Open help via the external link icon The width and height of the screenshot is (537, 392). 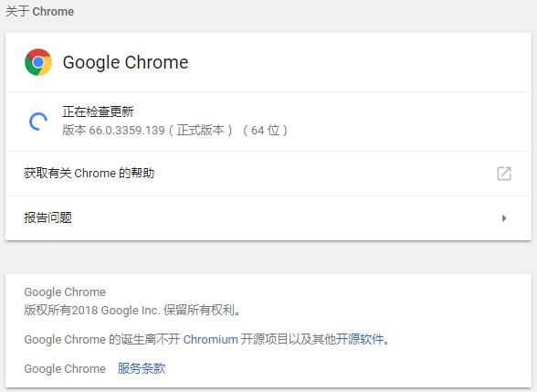point(504,174)
